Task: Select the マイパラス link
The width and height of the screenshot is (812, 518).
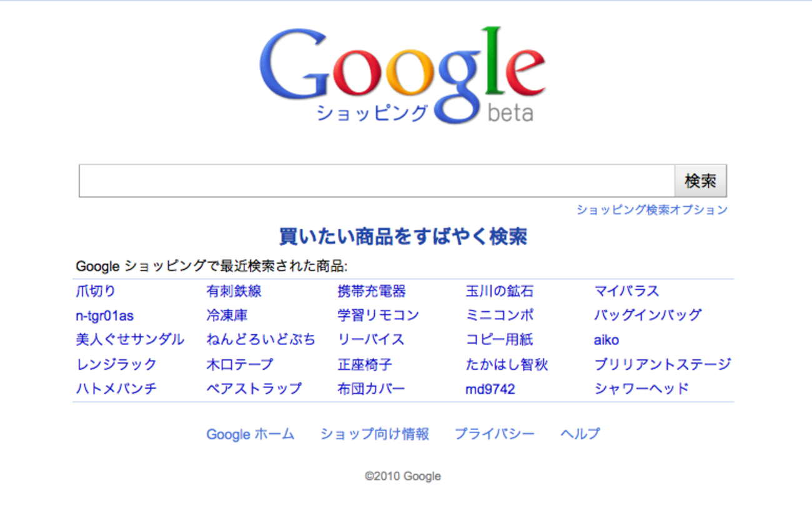Action: (626, 291)
